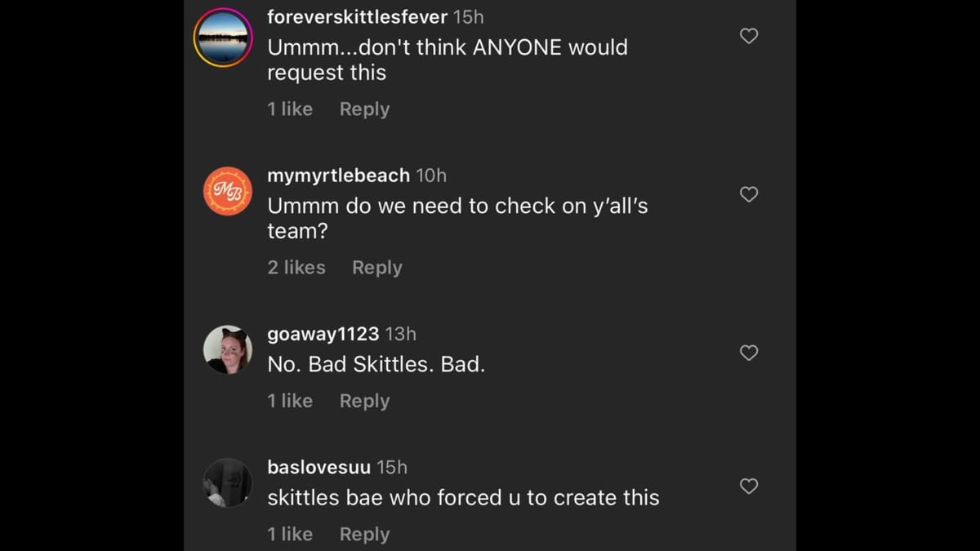Like foreverskittlesfever's comment using the heart icon
This screenshot has width=980, height=551.
[x=748, y=36]
